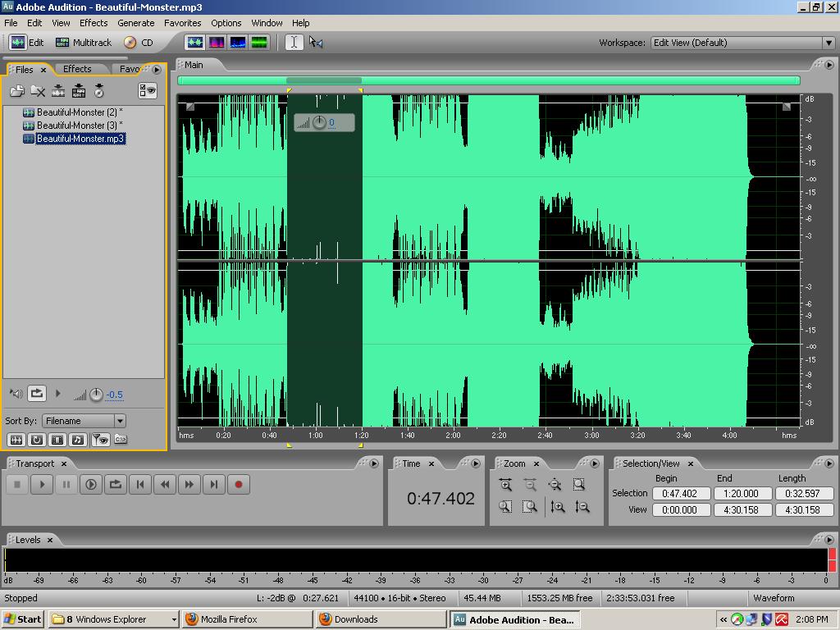
Task: Click Insert Into Multitrack icon
Action: (79, 91)
